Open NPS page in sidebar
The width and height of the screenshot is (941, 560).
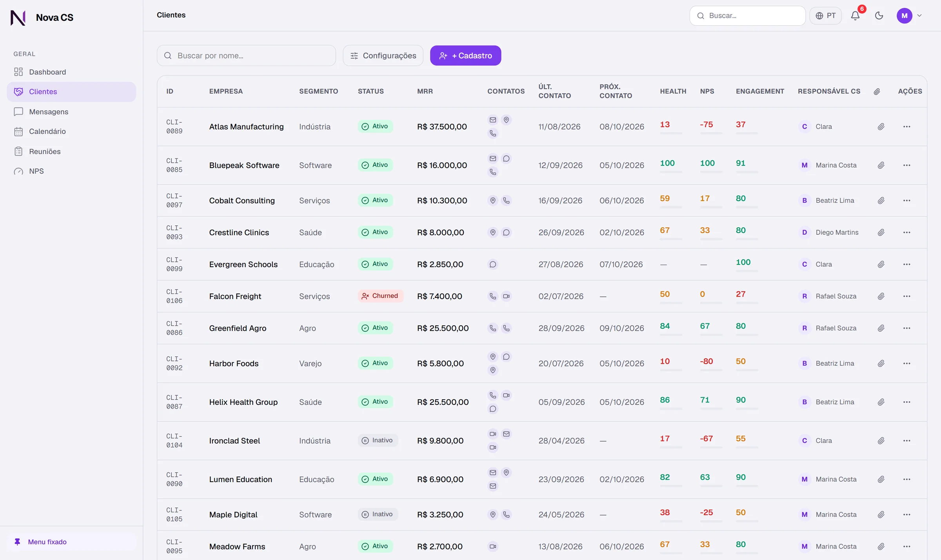pyautogui.click(x=71, y=171)
